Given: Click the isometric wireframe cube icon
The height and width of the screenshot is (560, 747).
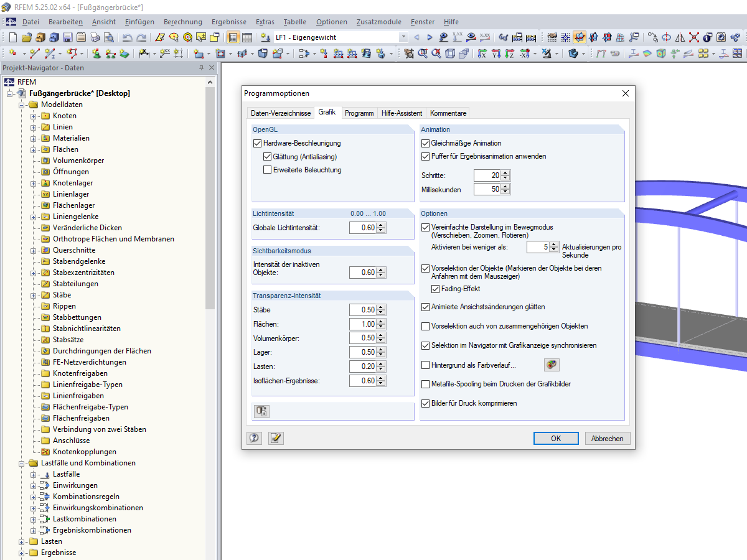Looking at the screenshot, I should coord(449,54).
